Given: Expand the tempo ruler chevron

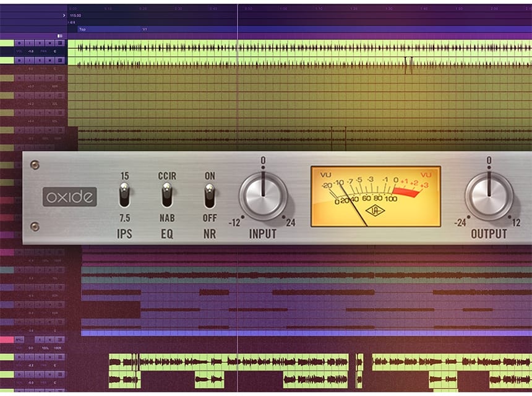Looking at the screenshot, I should coord(64,15).
